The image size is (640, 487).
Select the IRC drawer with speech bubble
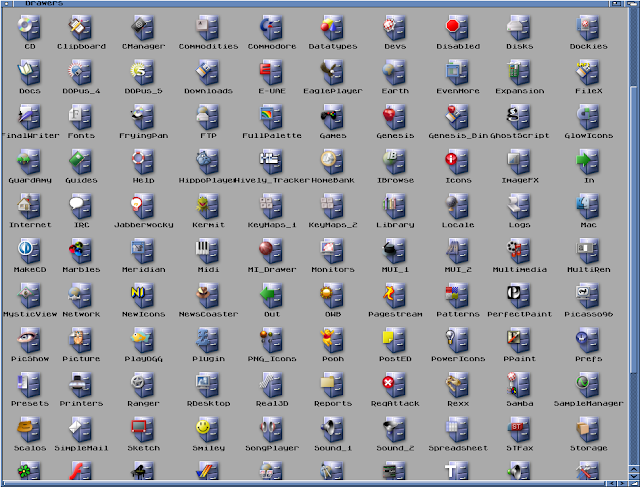click(x=80, y=206)
